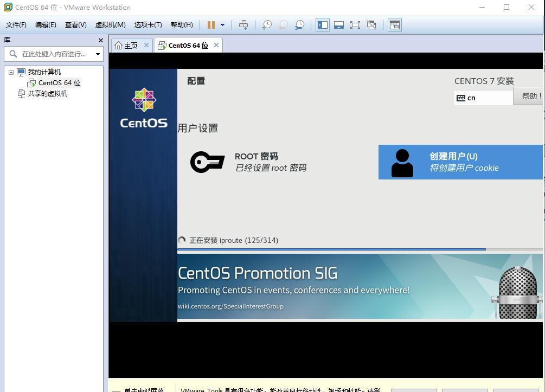Send Ctrl+Alt+Del to the virtual machine
Viewport: 545px width, 392px height.
click(243, 25)
